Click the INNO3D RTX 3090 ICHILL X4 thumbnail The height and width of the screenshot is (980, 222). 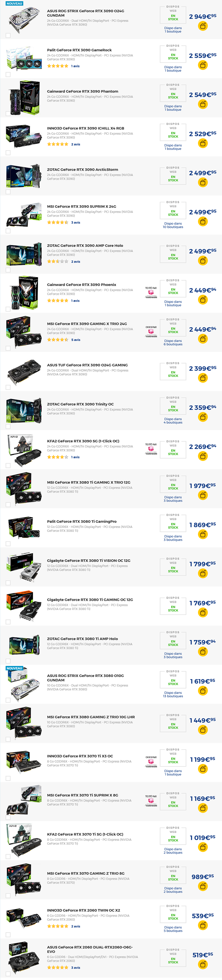point(24,137)
